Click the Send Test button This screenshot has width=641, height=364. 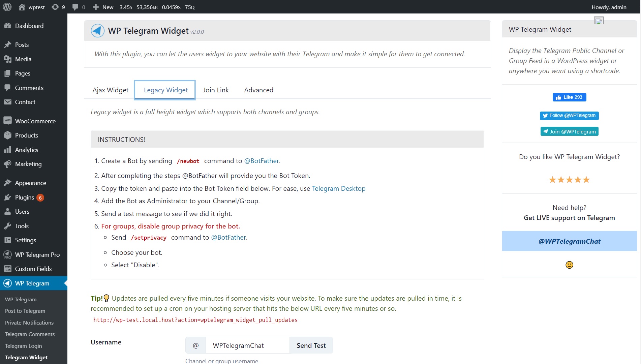311,345
